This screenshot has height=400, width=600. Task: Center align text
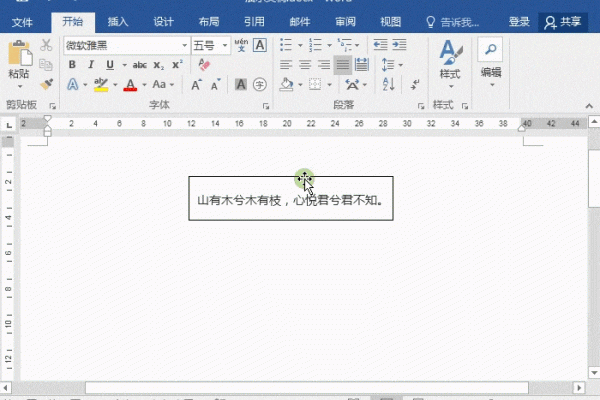[x=305, y=65]
